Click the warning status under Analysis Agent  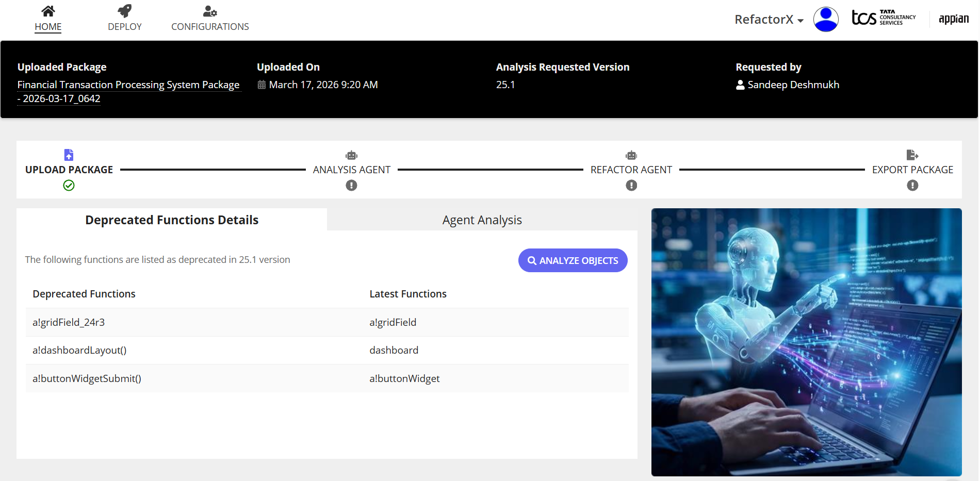click(351, 186)
